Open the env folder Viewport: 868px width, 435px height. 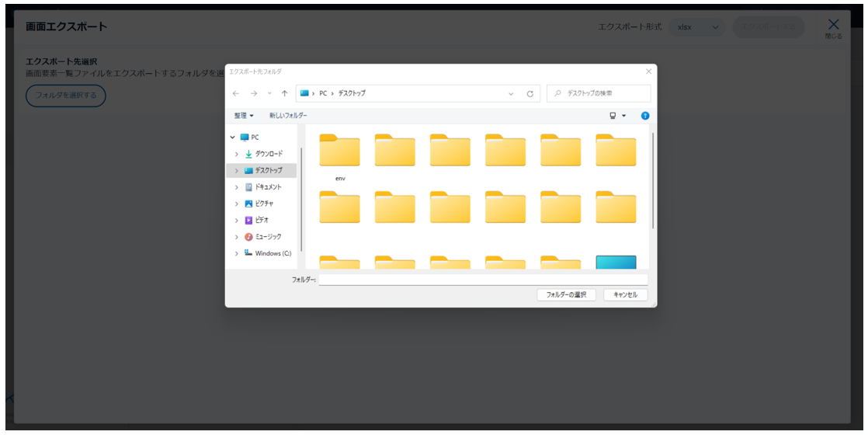[x=340, y=152]
